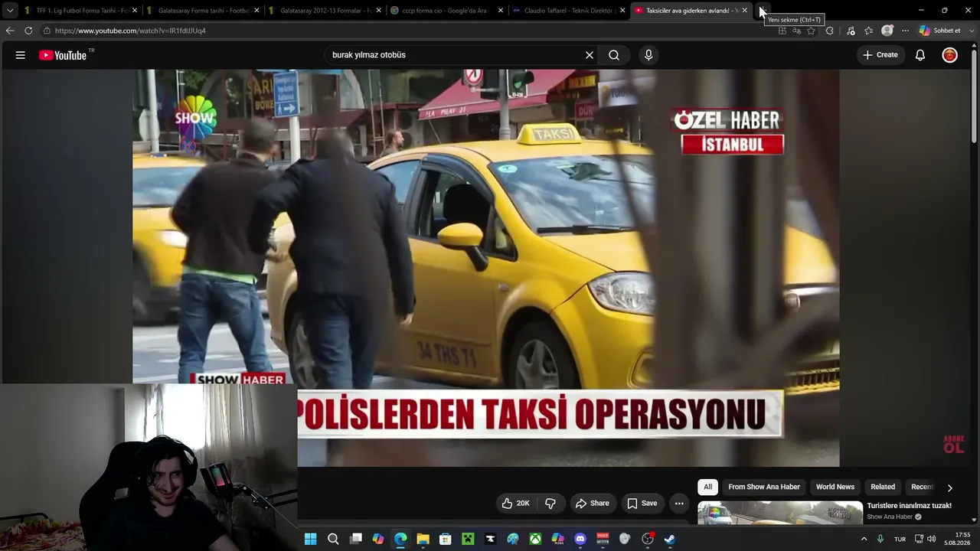
Task: Open Voicemeeter from the taskbar
Action: [x=603, y=539]
